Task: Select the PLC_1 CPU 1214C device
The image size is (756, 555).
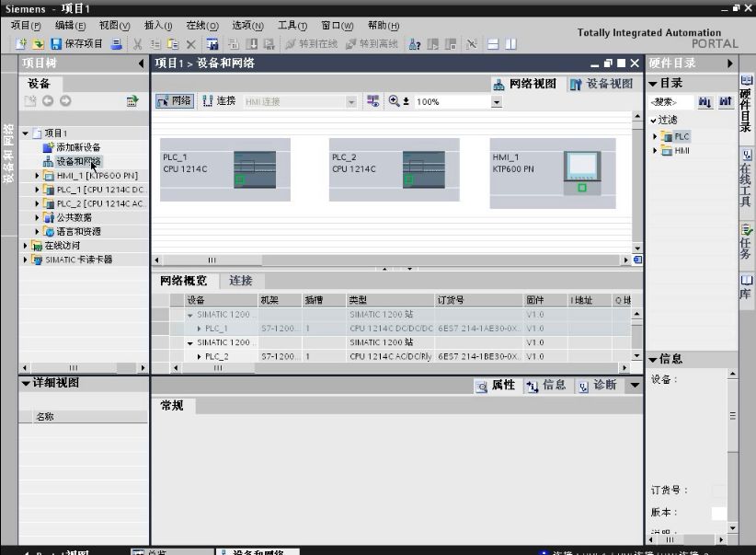Action: click(225, 170)
